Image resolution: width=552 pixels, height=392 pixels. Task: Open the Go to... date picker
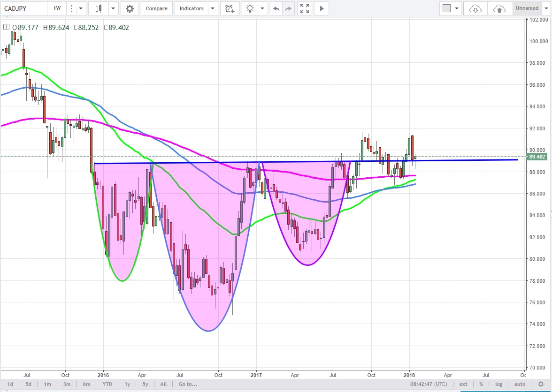(x=188, y=384)
